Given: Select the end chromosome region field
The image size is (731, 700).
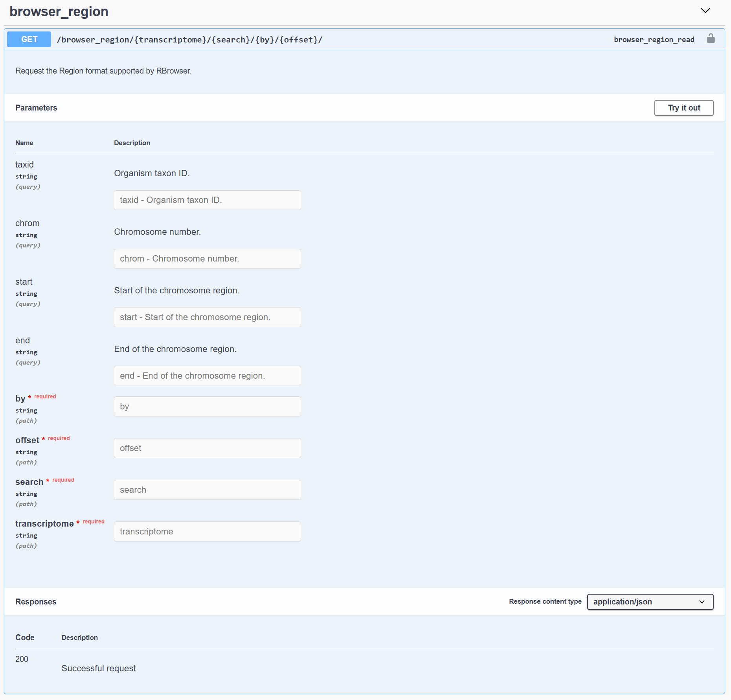Looking at the screenshot, I should pyautogui.click(x=207, y=376).
